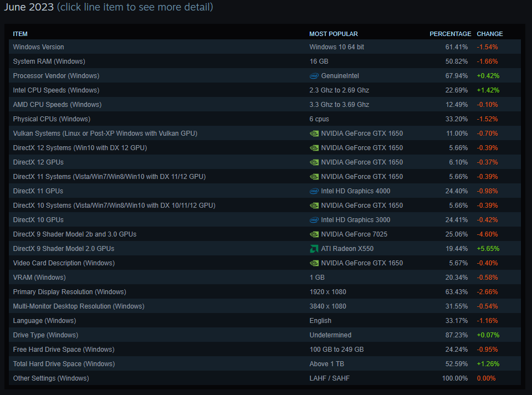This screenshot has width=532, height=395.
Task: Click the NVIDIA logo in DirectX 12 GPUs row
Action: 314,162
